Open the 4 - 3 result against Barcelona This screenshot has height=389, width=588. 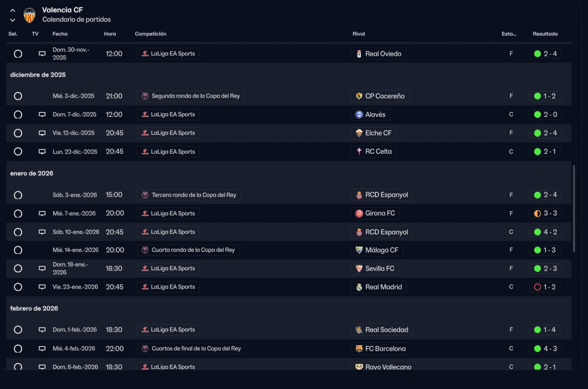pos(550,349)
